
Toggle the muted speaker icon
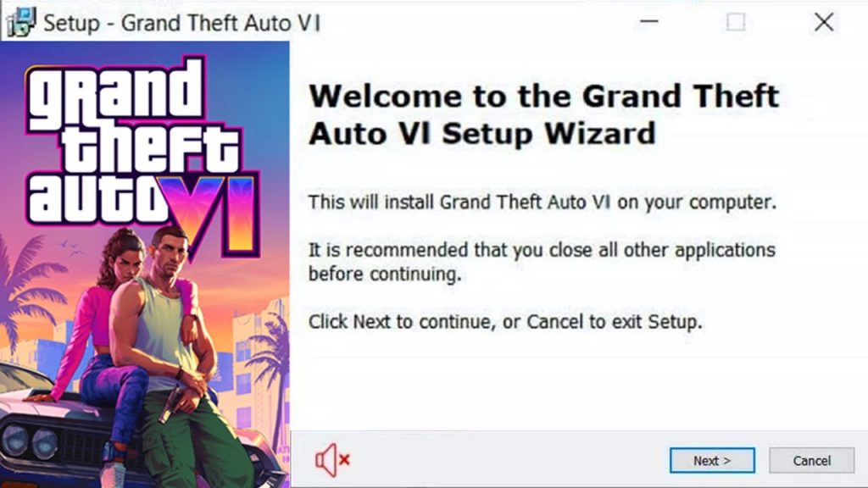click(332, 460)
